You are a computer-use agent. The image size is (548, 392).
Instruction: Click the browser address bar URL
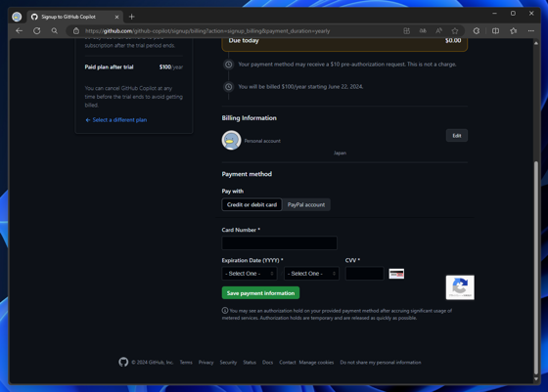coord(207,31)
